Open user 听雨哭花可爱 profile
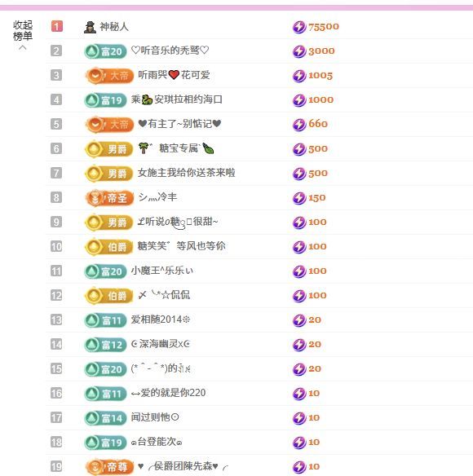Screen dimensions: 473x476 coord(174,75)
